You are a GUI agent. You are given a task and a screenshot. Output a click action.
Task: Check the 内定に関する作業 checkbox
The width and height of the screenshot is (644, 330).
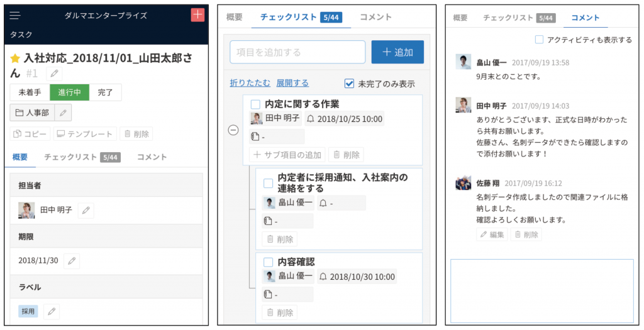click(255, 104)
